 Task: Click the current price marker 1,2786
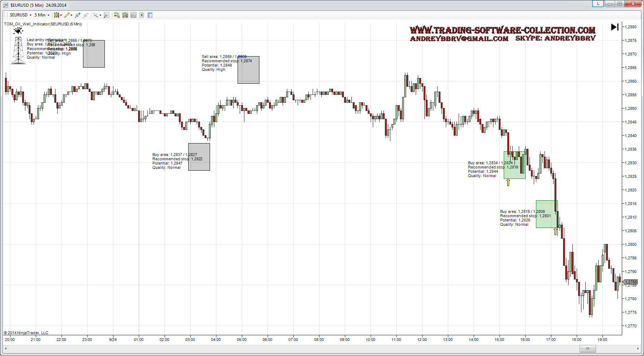click(630, 282)
